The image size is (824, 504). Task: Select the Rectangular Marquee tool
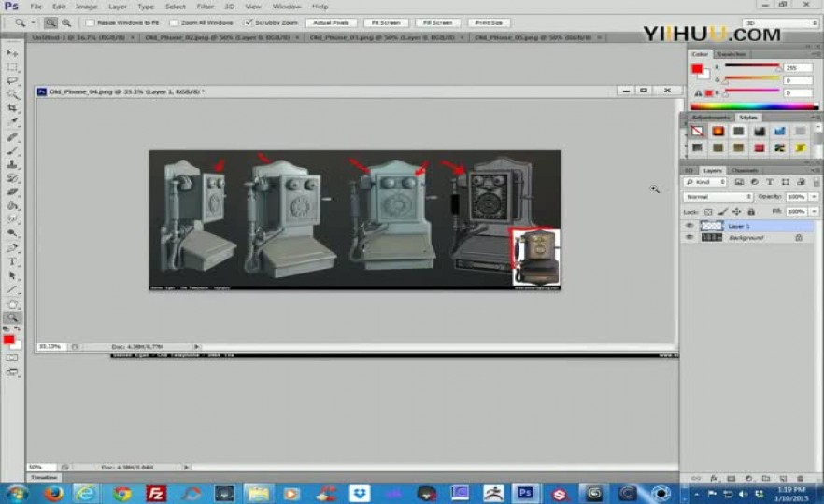tap(12, 67)
